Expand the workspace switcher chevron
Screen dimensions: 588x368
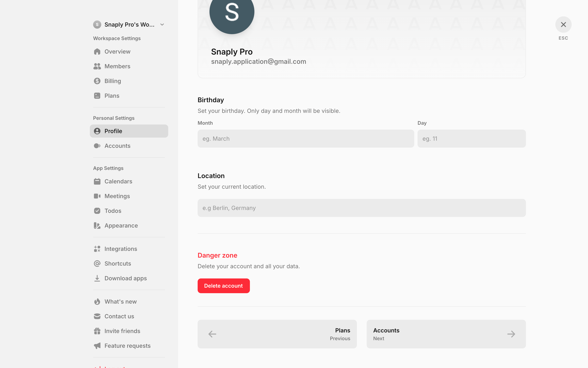[x=162, y=25]
